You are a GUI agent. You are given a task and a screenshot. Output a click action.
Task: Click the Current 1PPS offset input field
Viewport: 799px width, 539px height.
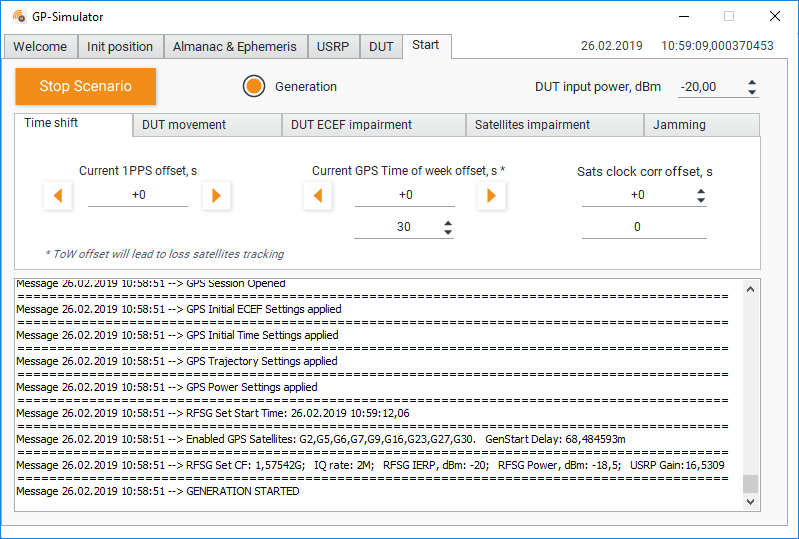click(138, 196)
